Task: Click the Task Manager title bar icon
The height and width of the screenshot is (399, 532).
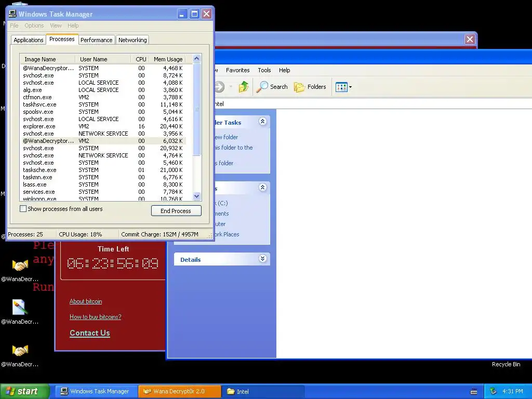Action: tap(12, 14)
